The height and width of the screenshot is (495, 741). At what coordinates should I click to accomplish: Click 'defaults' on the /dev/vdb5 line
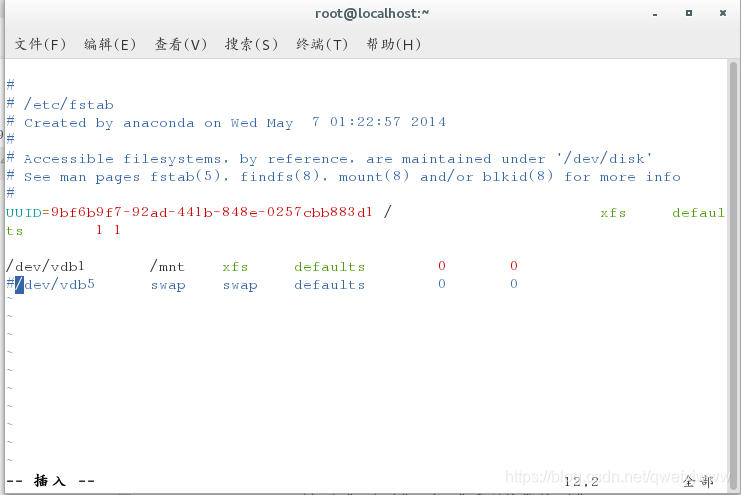click(329, 285)
